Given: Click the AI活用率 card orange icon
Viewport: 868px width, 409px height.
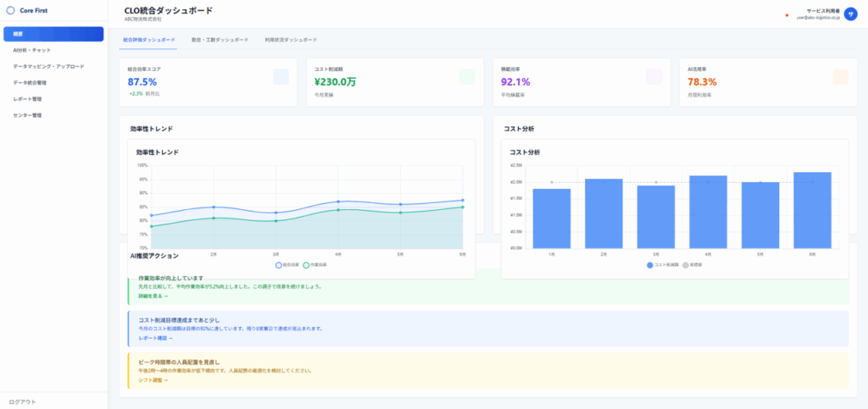Looking at the screenshot, I should tap(840, 77).
